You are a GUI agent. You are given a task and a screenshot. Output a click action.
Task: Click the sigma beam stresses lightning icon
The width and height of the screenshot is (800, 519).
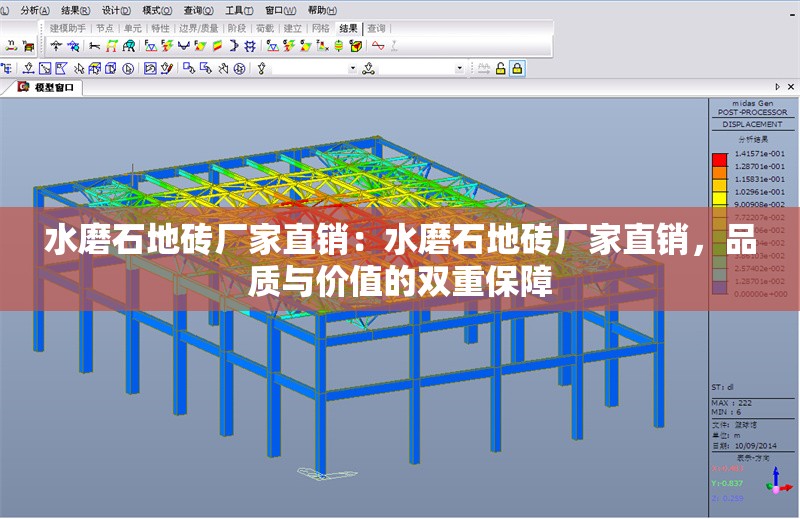(x=289, y=46)
